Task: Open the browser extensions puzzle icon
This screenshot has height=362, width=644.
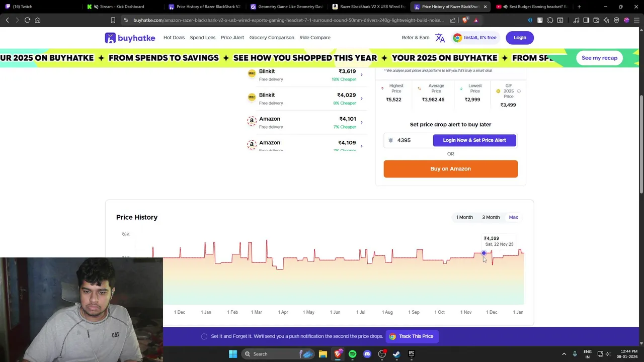Action: pos(550,20)
